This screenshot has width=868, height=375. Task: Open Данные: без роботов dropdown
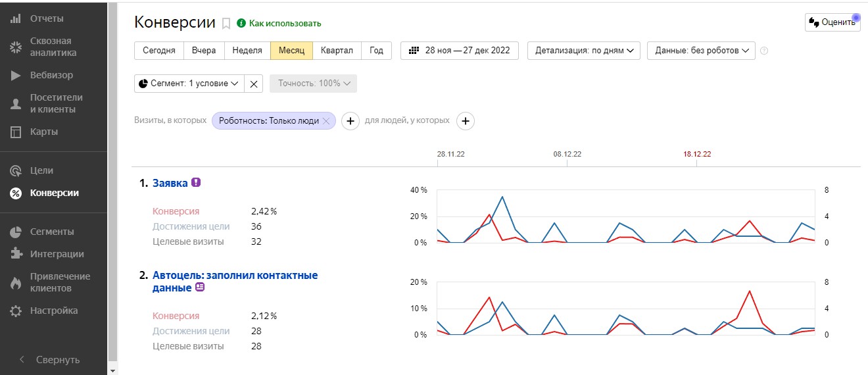701,51
